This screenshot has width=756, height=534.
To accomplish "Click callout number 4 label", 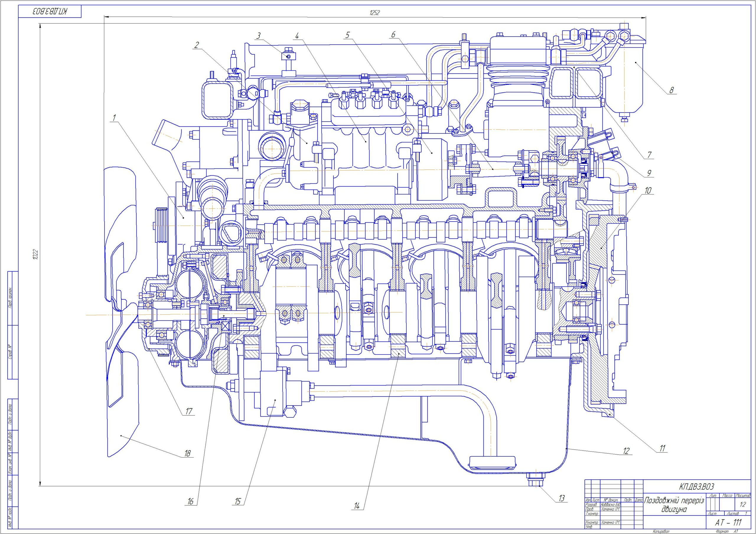I will (297, 35).
